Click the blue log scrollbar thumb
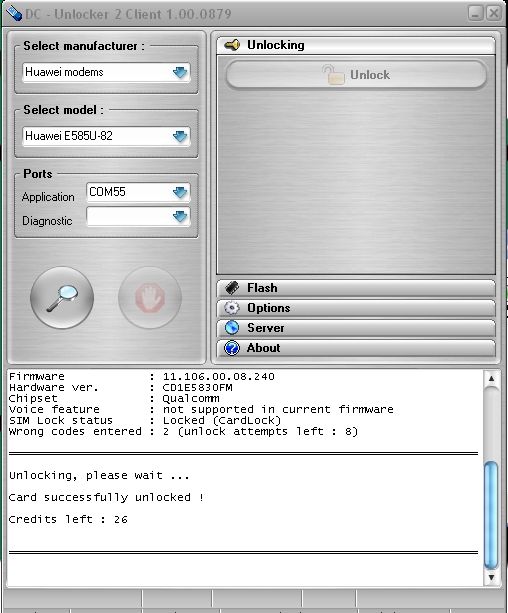The width and height of the screenshot is (508, 613). click(491, 515)
